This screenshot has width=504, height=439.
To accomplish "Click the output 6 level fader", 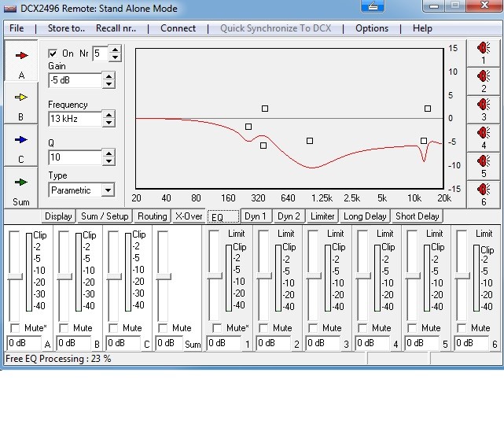I will [x=462, y=275].
